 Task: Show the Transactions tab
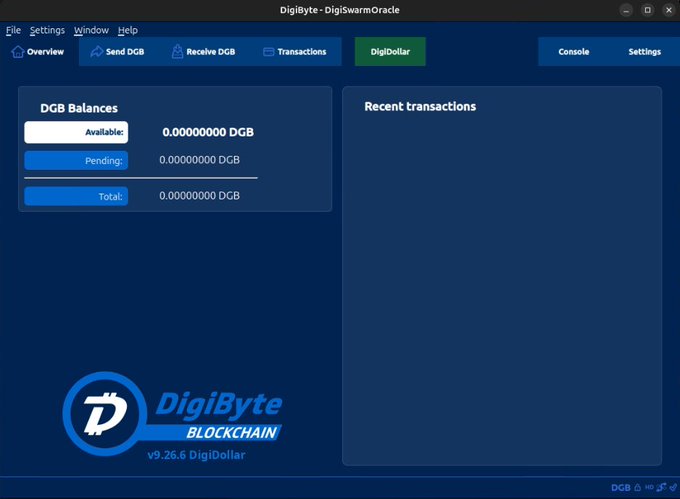[295, 52]
